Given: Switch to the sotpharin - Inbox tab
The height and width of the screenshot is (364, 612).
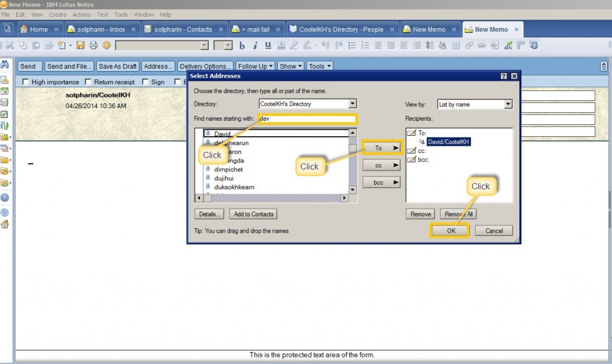Looking at the screenshot, I should click(101, 29).
